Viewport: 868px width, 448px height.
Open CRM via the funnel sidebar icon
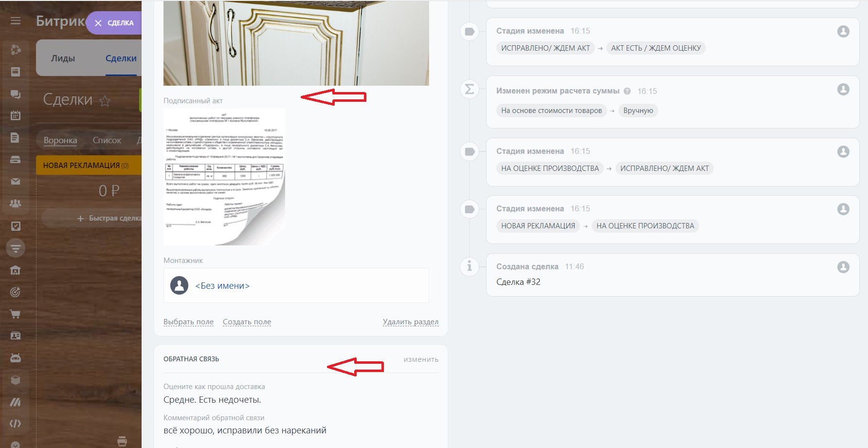coord(16,248)
